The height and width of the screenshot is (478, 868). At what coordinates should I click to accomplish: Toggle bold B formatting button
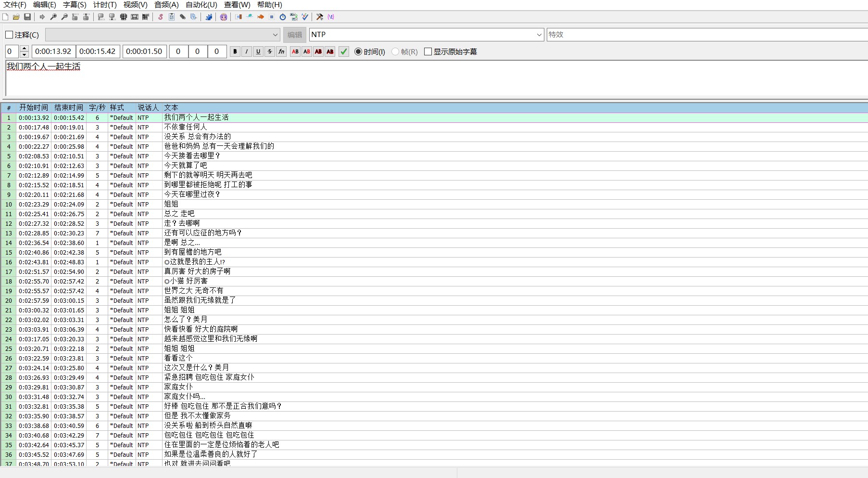coord(235,52)
